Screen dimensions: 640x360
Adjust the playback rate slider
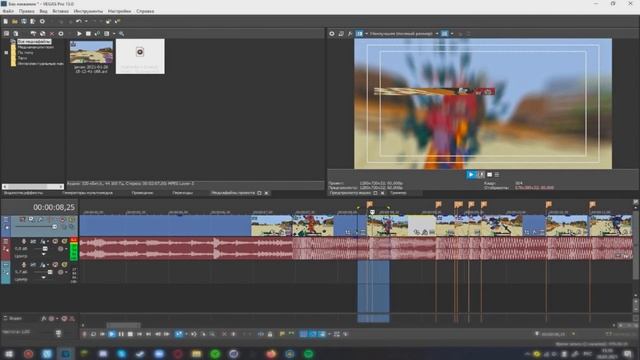point(58,333)
